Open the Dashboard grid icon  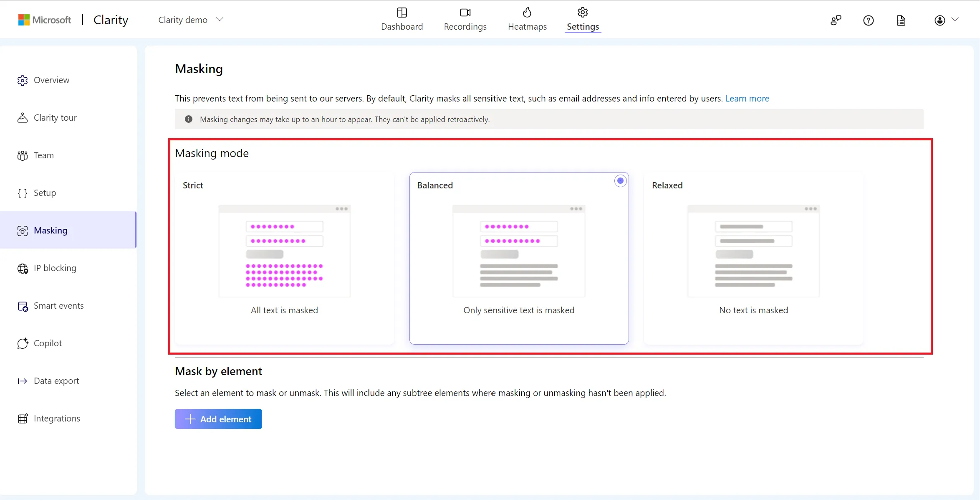pos(402,13)
